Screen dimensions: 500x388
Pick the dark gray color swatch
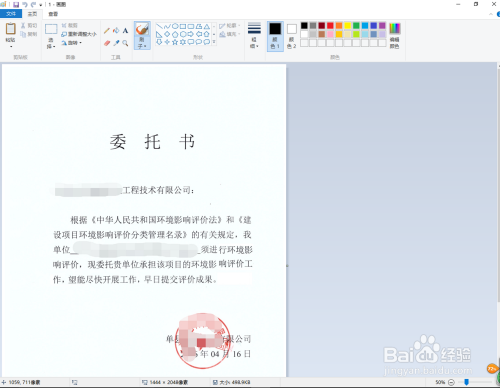(313, 26)
